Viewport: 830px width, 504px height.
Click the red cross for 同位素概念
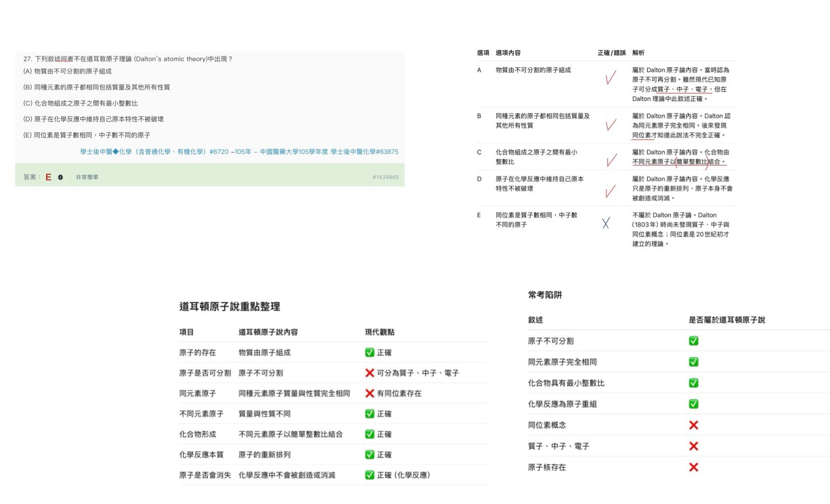[694, 425]
